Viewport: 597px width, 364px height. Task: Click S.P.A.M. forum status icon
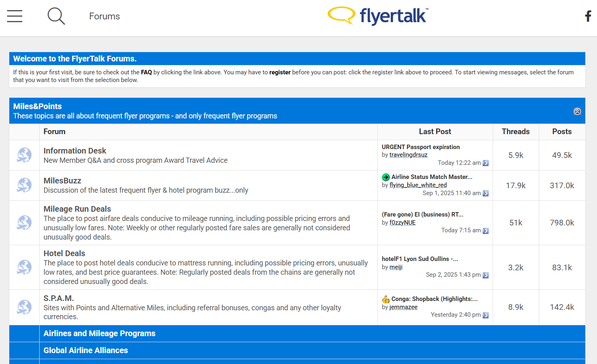tap(24, 307)
